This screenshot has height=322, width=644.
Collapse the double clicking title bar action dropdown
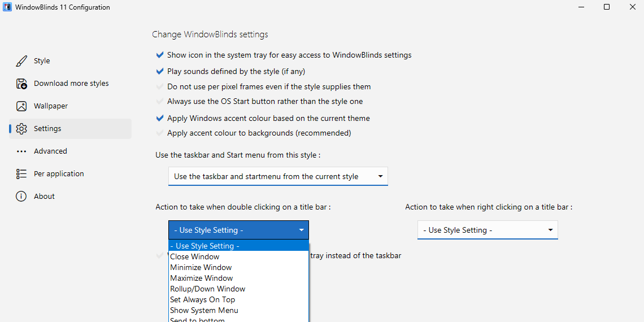(238, 230)
